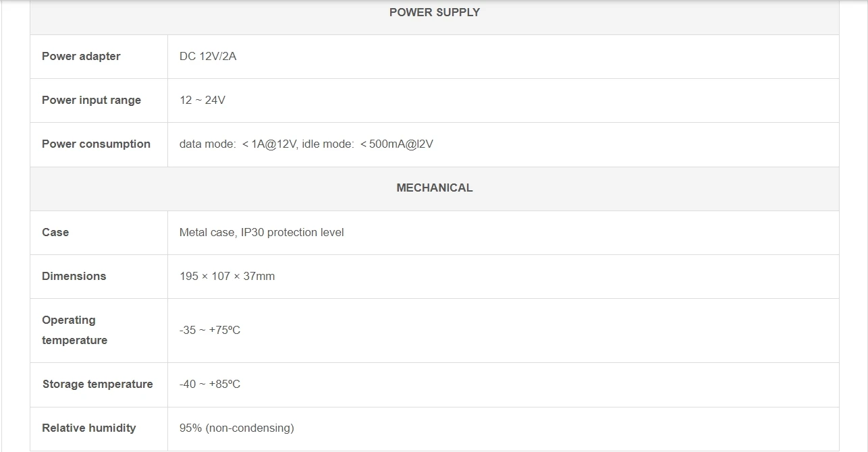Select the Power input range label
This screenshot has width=868, height=452.
(91, 100)
